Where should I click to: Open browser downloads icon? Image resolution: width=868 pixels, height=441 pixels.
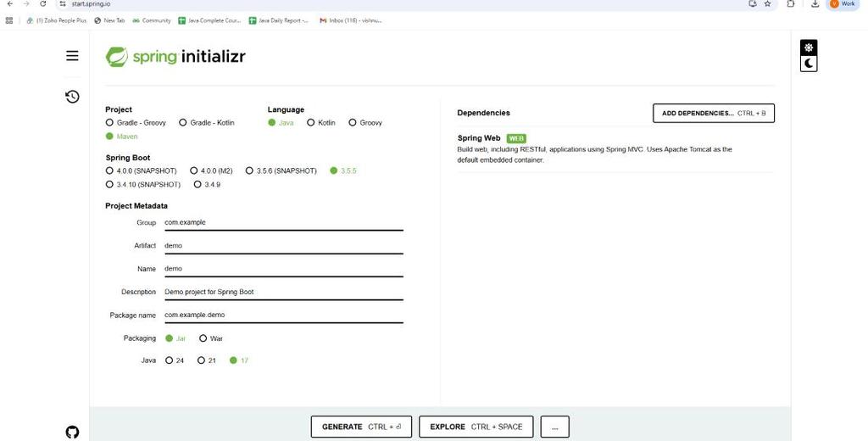tap(815, 4)
